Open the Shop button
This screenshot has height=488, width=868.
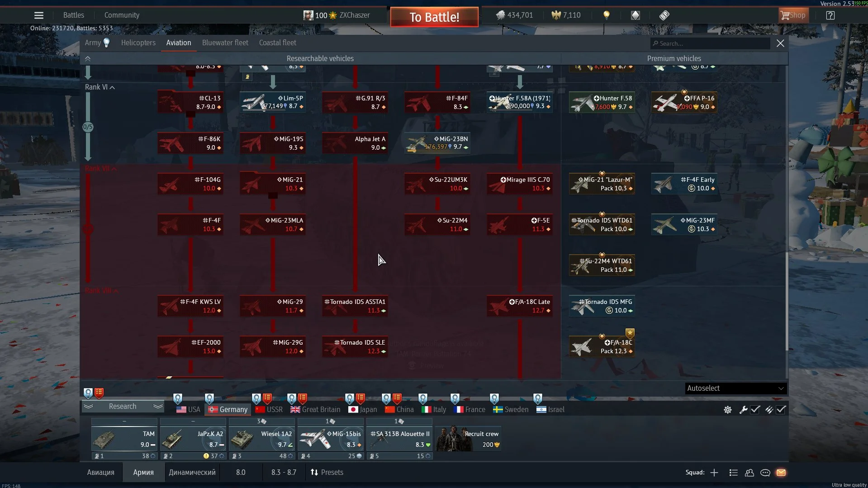click(x=792, y=15)
